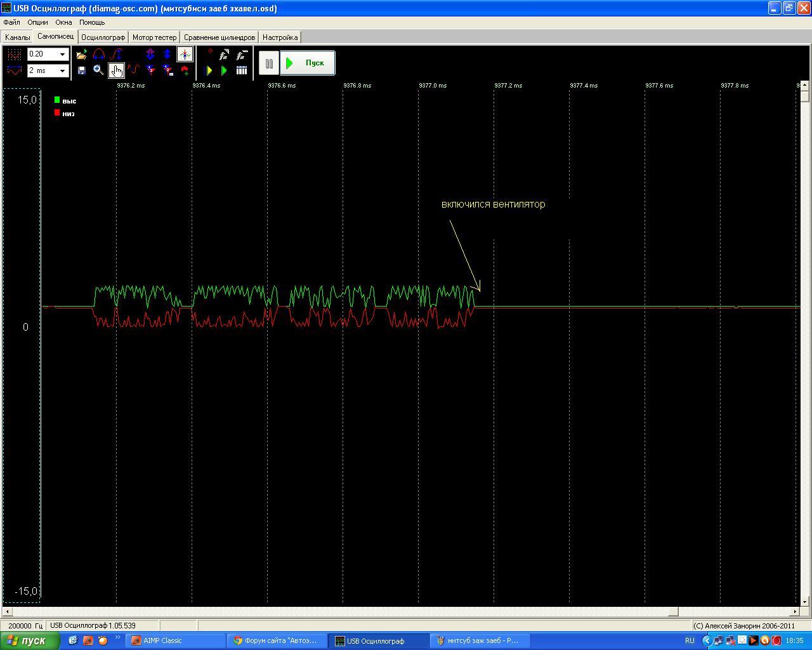Screen dimensions: 812x650
Task: Open the Файл menu
Action: pyautogui.click(x=11, y=22)
